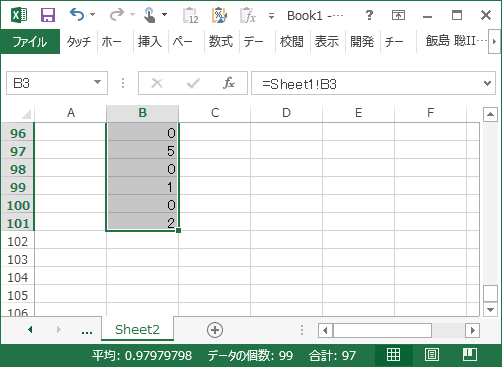Viewport: 502px width, 367px height.
Task: Switch to Page Break Preview icon
Action: click(x=470, y=355)
